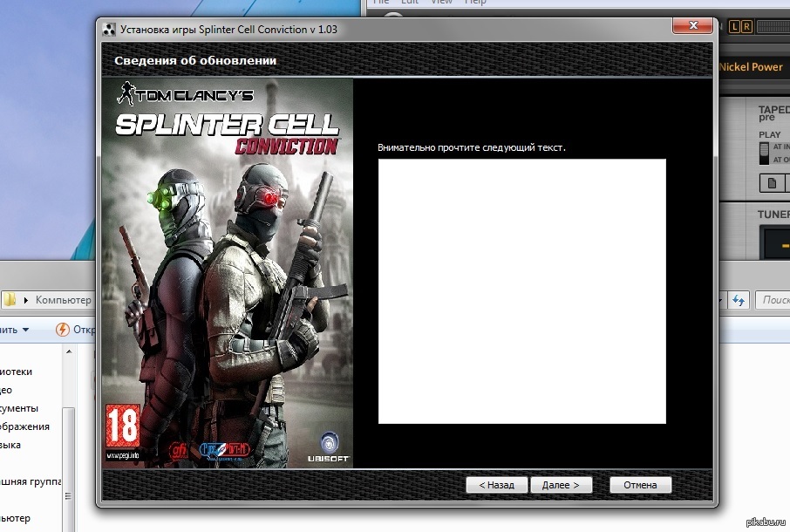Click the L channel indicator icon
The width and height of the screenshot is (790, 532).
(734, 25)
